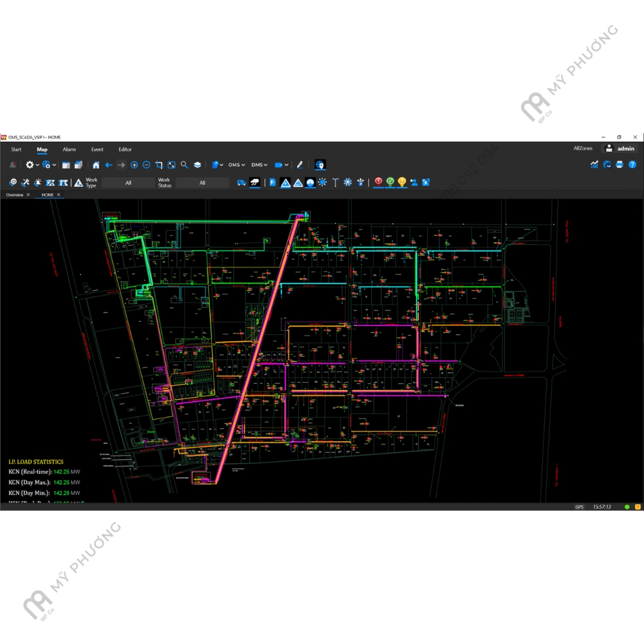Click the go back arrow icon
The height and width of the screenshot is (644, 644).
[x=109, y=165]
